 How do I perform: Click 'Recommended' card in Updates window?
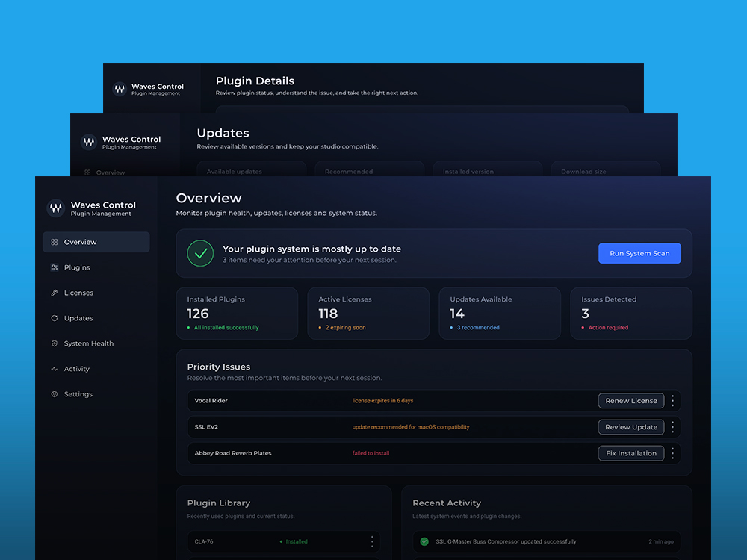(x=370, y=169)
